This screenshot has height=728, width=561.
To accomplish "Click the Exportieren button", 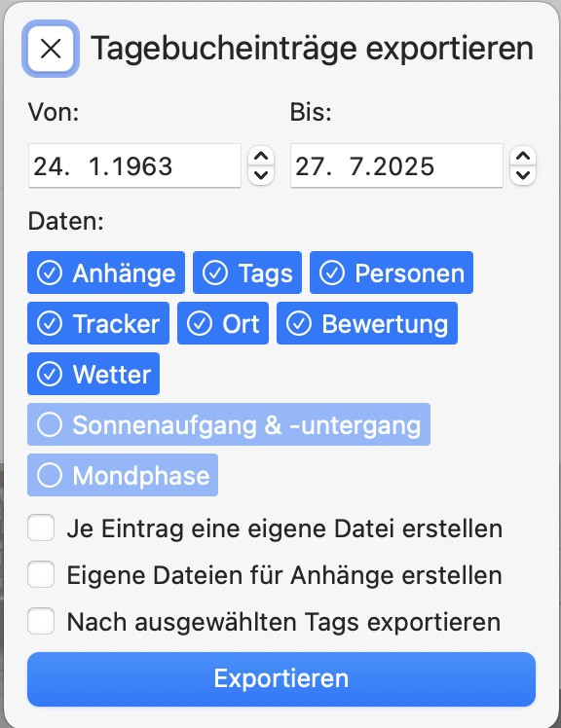I will (281, 678).
